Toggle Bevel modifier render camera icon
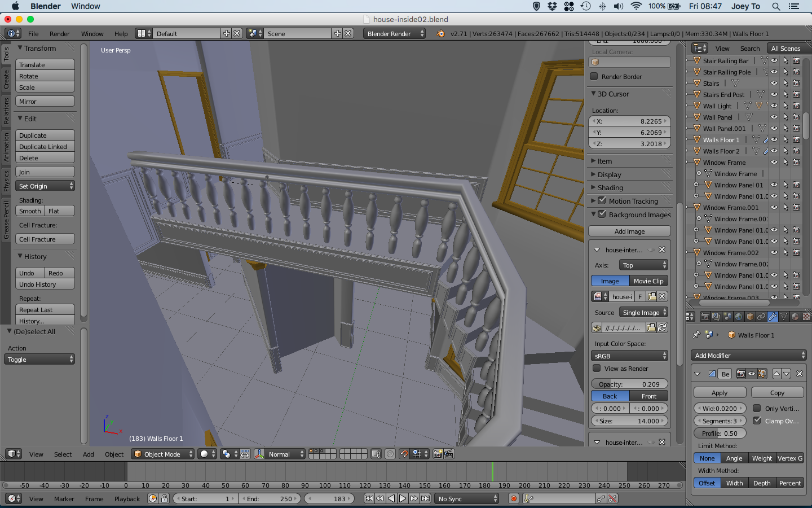This screenshot has width=812, height=508. (x=741, y=374)
